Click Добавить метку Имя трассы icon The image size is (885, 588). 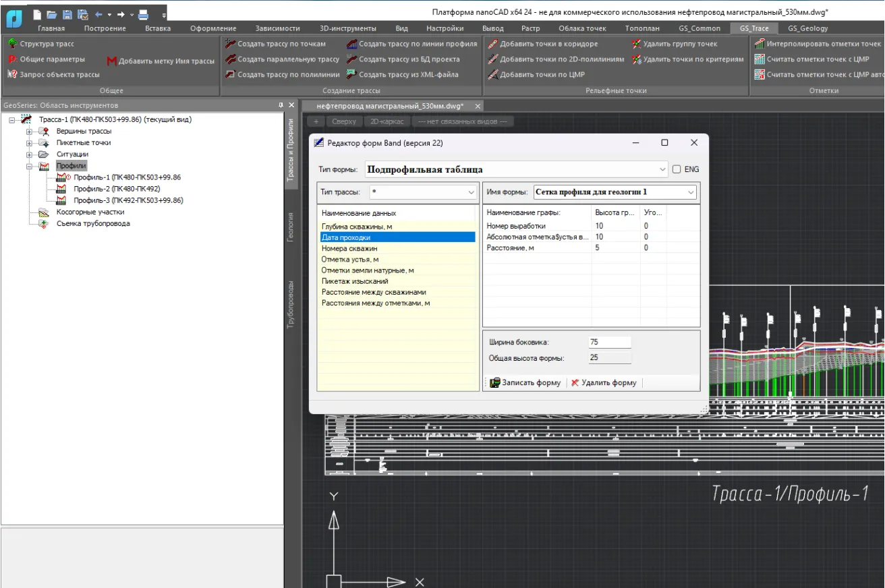(x=112, y=61)
